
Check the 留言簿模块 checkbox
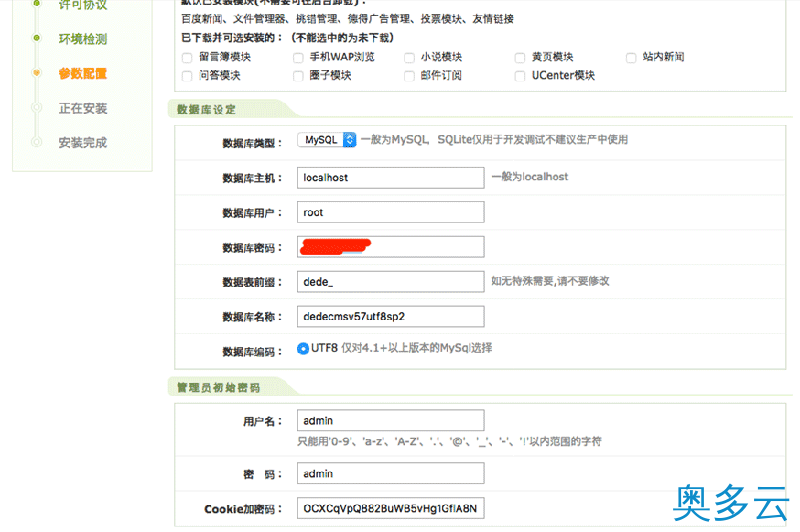coord(187,58)
